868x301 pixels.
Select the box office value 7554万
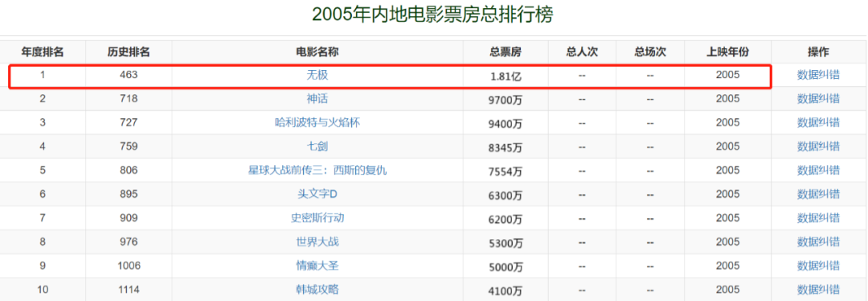[x=506, y=172]
